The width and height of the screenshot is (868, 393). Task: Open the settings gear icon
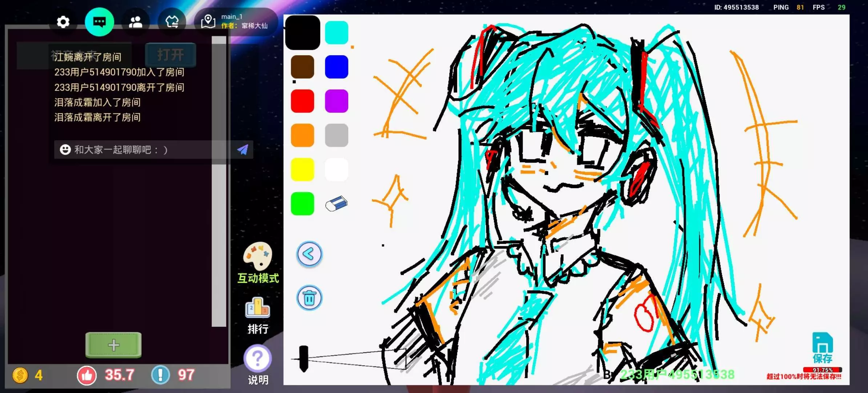click(x=63, y=22)
